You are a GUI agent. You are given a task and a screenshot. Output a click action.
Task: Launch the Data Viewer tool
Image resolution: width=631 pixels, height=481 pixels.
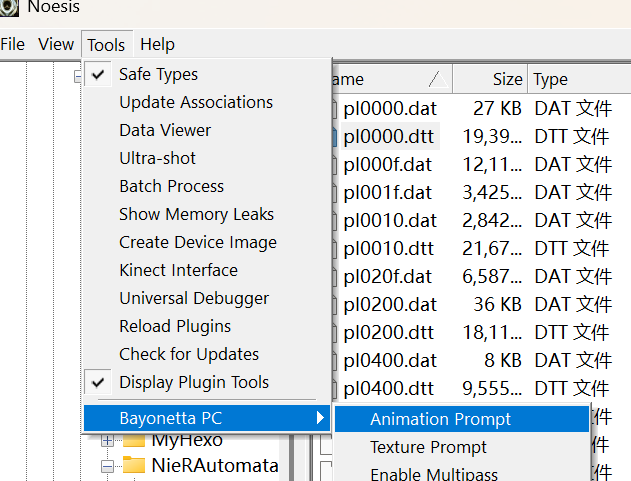coord(165,130)
